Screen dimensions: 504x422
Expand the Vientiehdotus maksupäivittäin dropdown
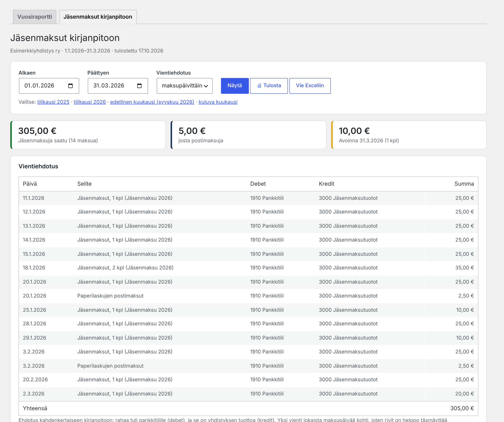coord(185,86)
